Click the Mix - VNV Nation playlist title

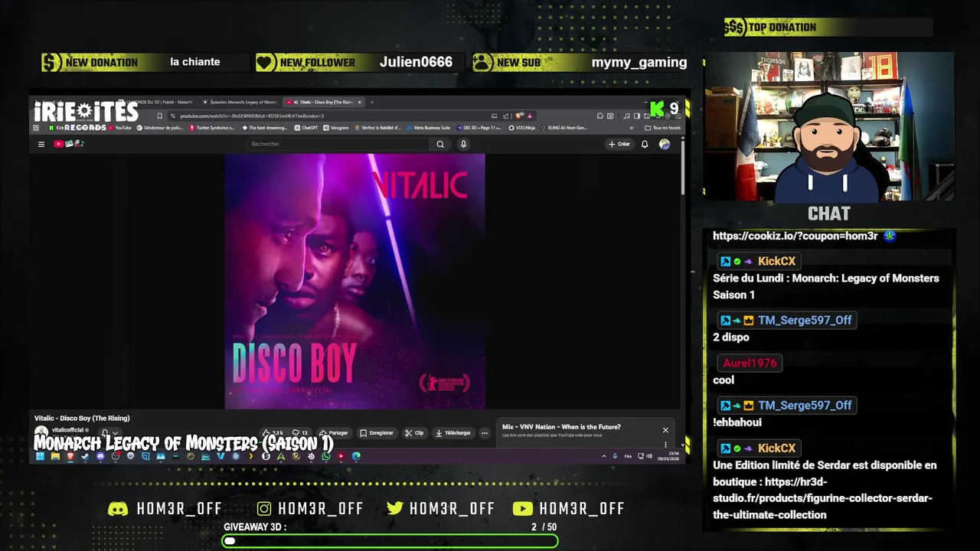pos(561,427)
